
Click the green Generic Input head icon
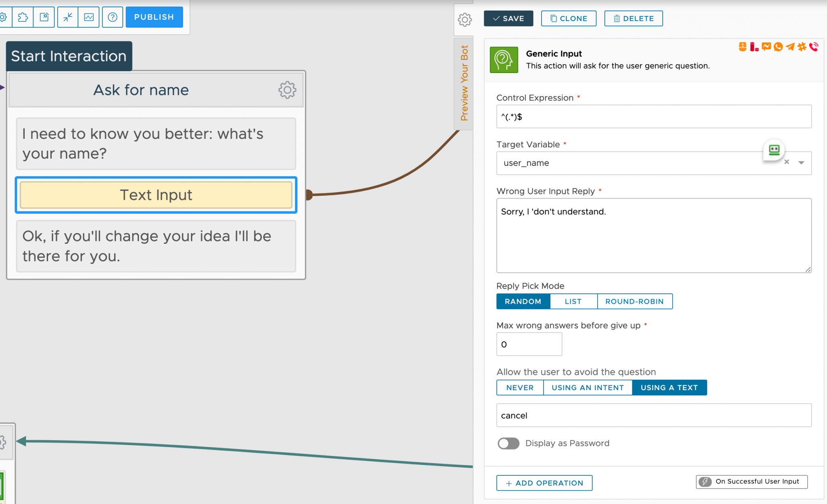504,60
